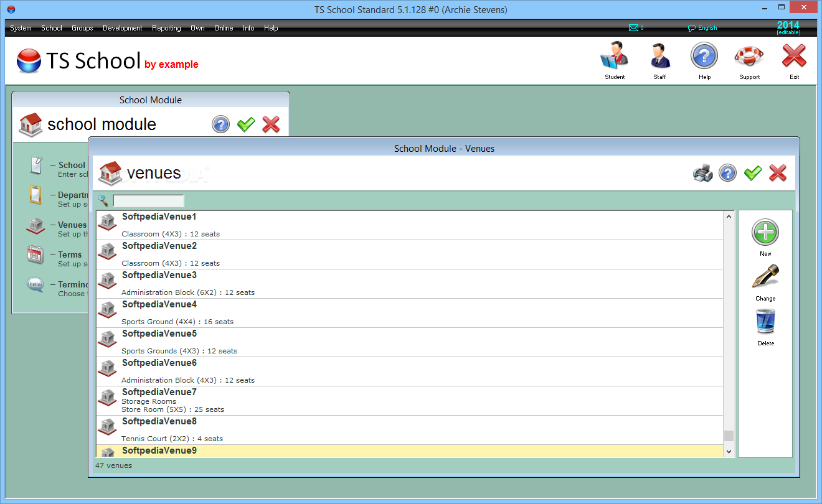Click the TS School logo ball
The image size is (822, 504).
click(29, 61)
